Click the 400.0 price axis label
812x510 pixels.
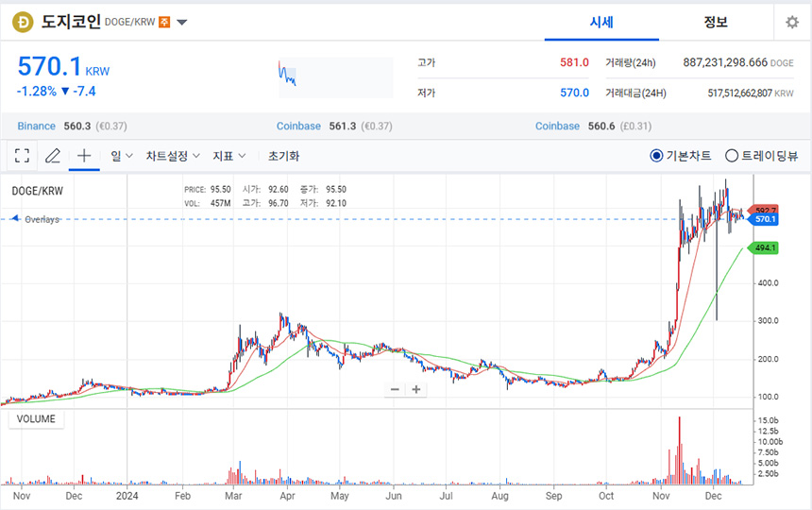point(768,283)
